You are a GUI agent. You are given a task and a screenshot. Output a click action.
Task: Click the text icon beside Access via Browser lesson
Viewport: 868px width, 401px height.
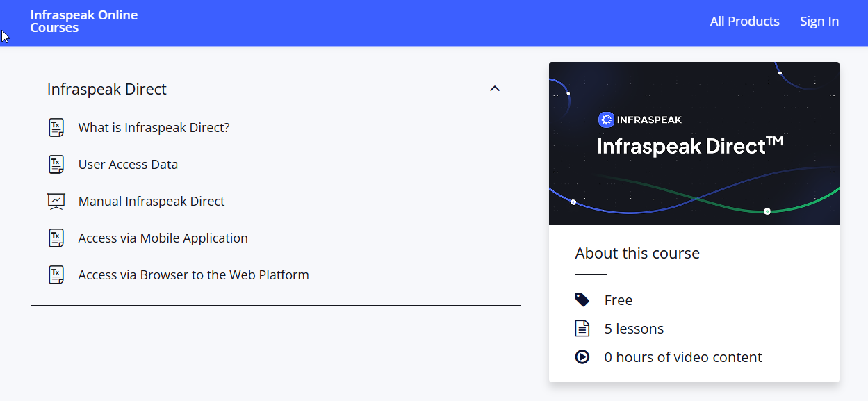56,275
